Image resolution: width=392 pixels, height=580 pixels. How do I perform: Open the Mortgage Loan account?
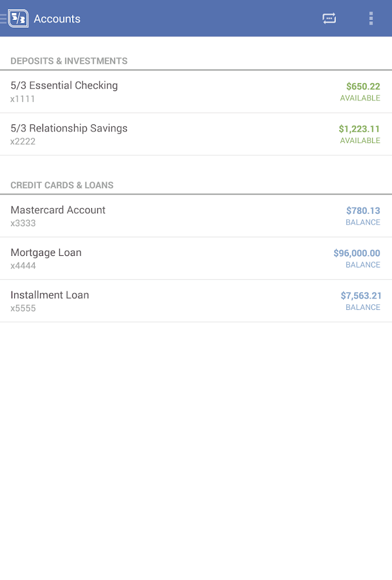pyautogui.click(x=46, y=253)
